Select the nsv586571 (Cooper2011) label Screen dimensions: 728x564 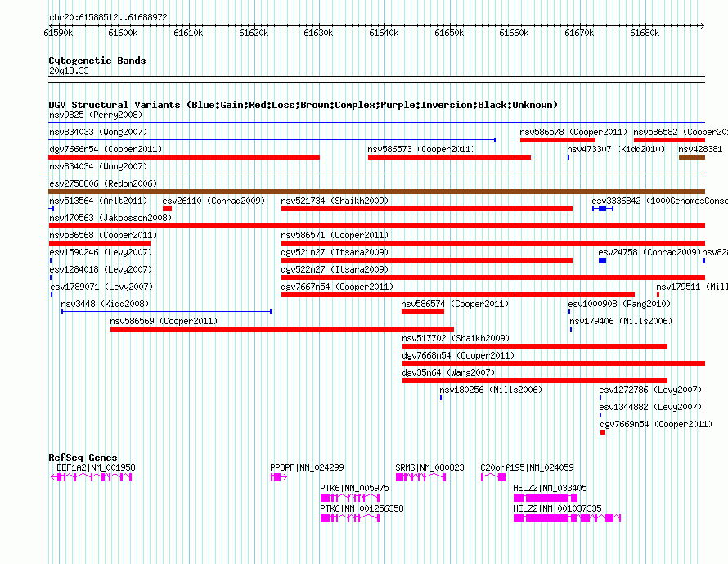click(x=335, y=235)
